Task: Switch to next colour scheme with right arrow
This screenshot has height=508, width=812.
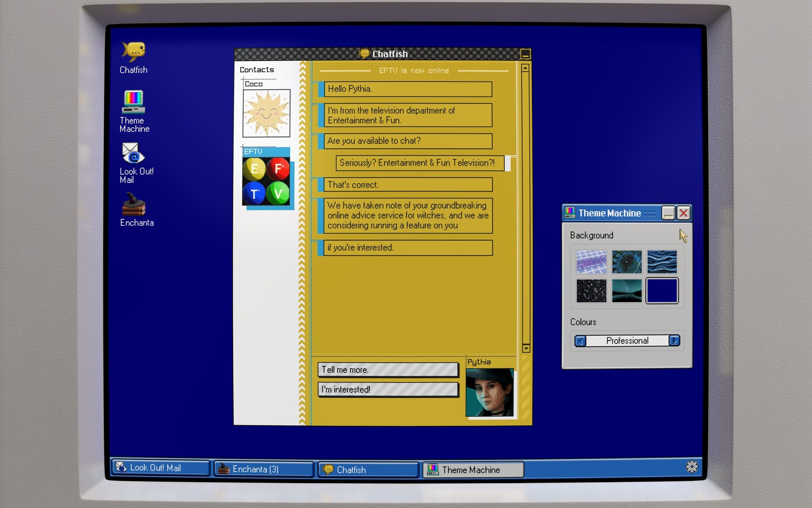Action: tap(674, 341)
